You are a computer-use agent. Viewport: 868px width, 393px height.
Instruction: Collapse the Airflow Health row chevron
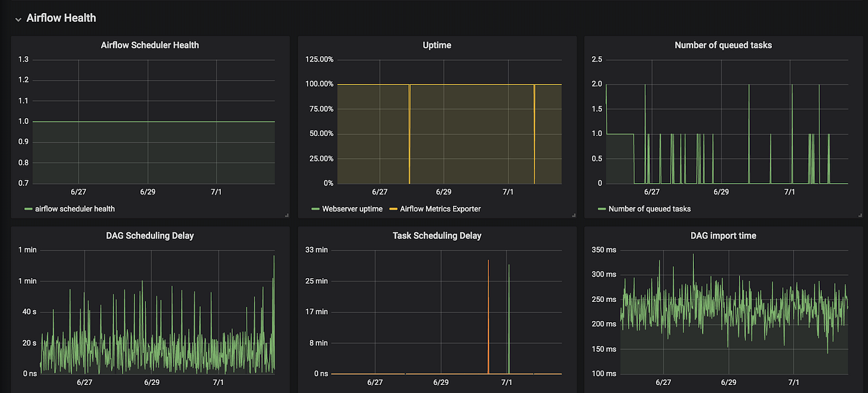pos(18,19)
